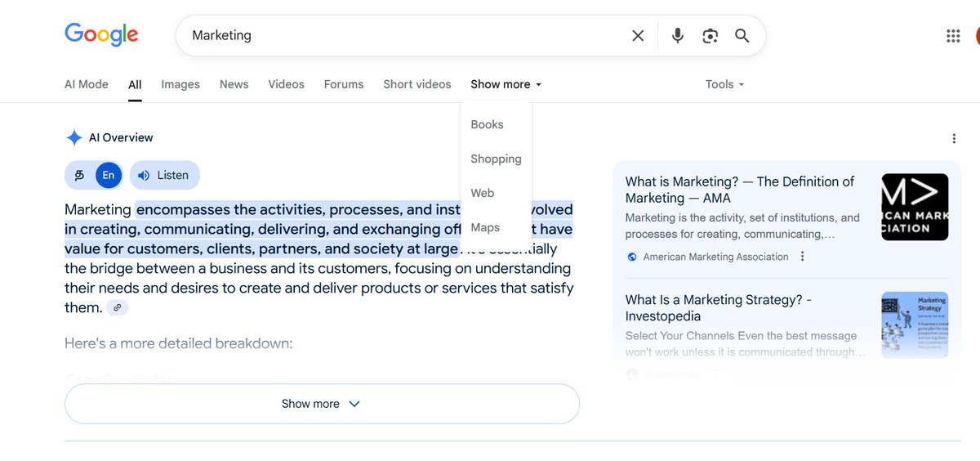Click the AMA logo thumbnail
The height and width of the screenshot is (461, 980).
(915, 207)
